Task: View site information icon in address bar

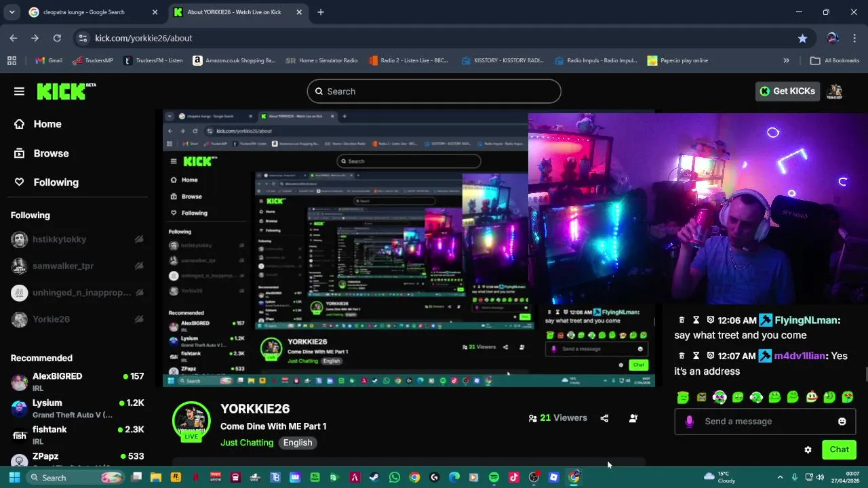Action: tap(82, 38)
